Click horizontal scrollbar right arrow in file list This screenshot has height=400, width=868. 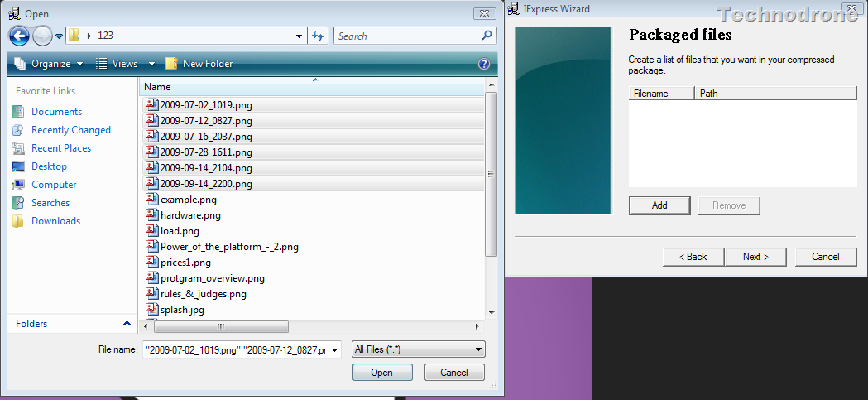[x=477, y=327]
